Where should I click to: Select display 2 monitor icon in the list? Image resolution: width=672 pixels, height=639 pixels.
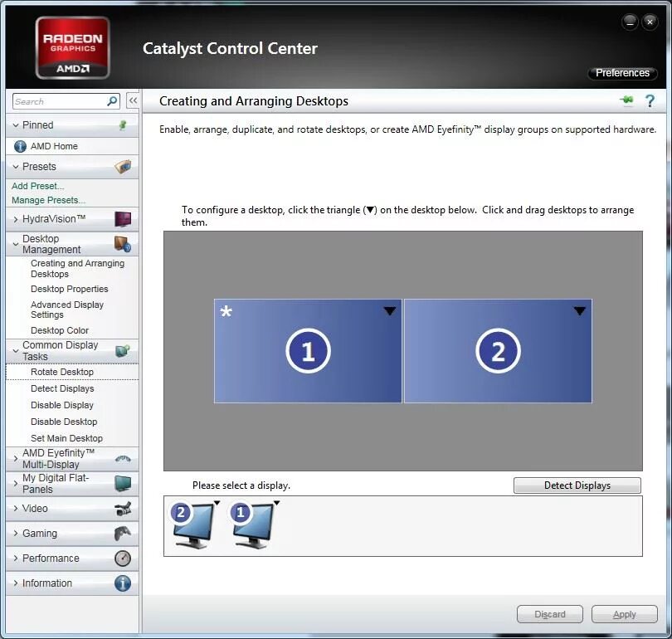click(x=192, y=525)
